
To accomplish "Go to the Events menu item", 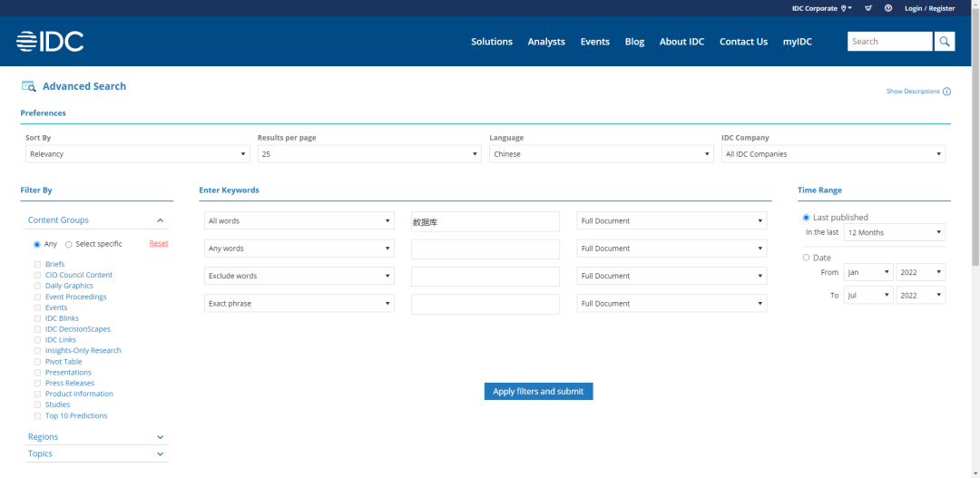I will [595, 41].
